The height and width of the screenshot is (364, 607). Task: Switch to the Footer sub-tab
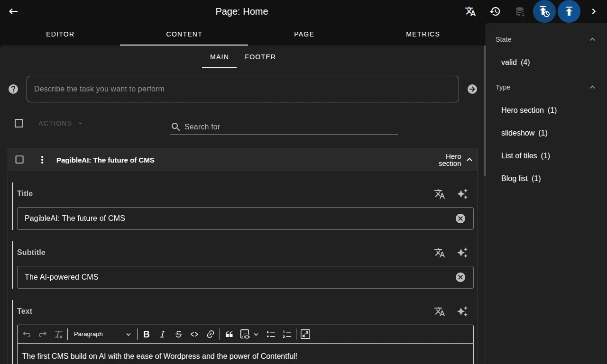click(x=260, y=57)
